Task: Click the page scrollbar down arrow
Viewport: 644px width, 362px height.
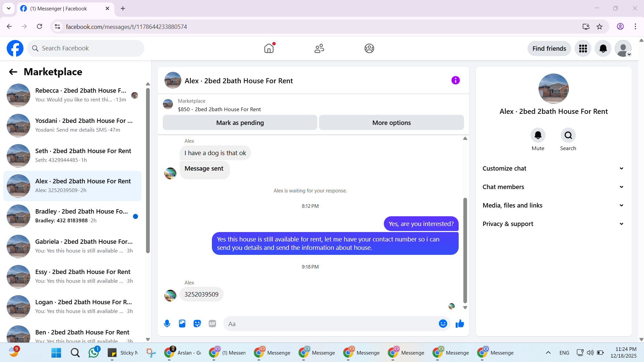Action: point(641,339)
